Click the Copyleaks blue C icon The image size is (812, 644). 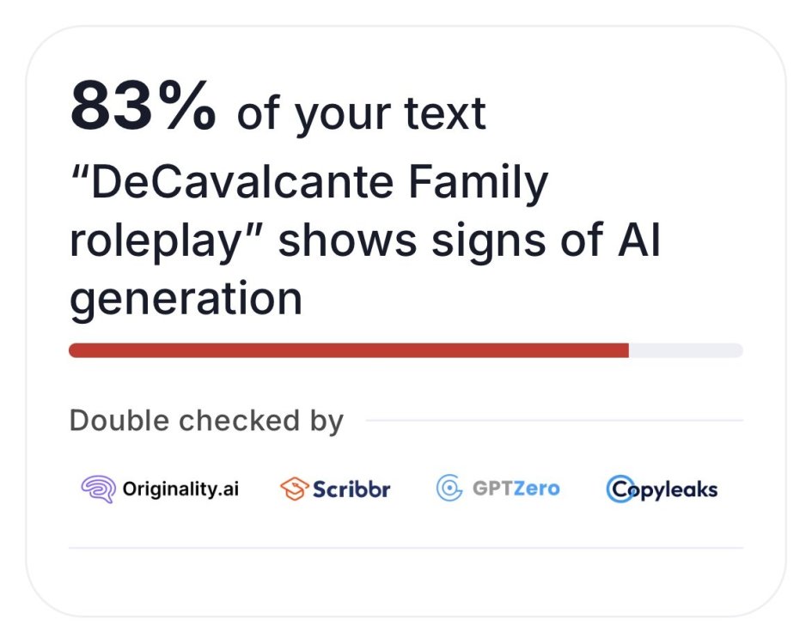click(619, 489)
